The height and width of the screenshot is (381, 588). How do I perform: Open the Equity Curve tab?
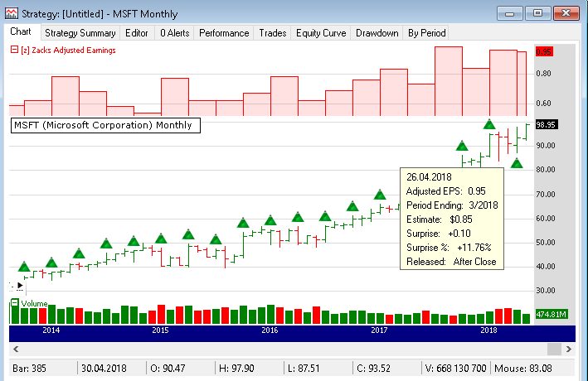pos(321,33)
